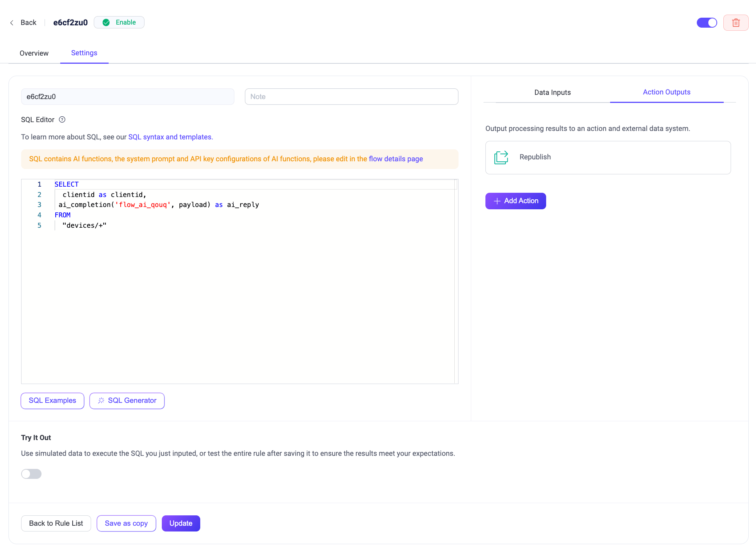Click inside the Note input field
The image size is (756, 548).
click(x=351, y=96)
